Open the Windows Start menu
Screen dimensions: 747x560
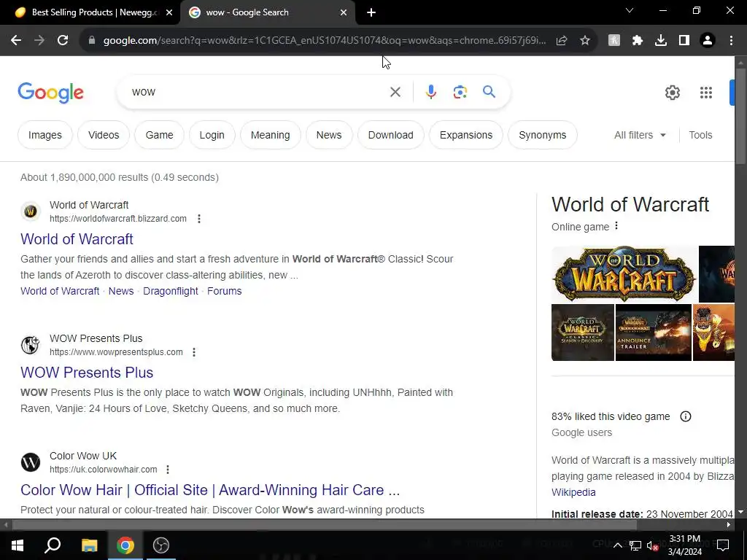coord(18,545)
